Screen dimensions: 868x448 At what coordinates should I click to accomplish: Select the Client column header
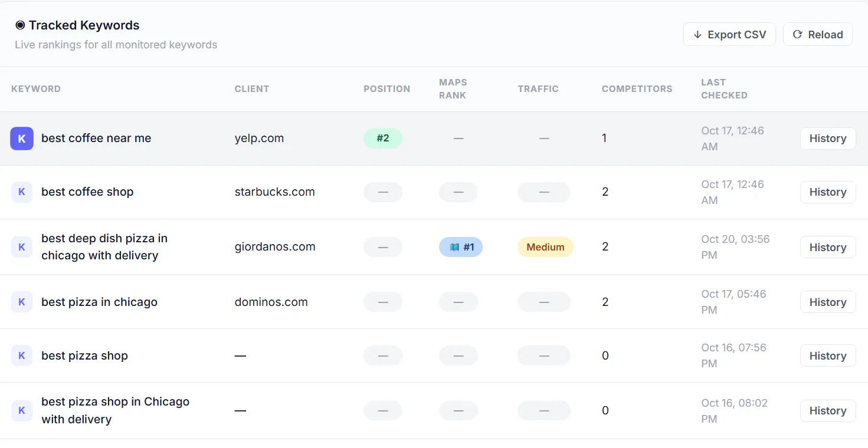point(252,89)
